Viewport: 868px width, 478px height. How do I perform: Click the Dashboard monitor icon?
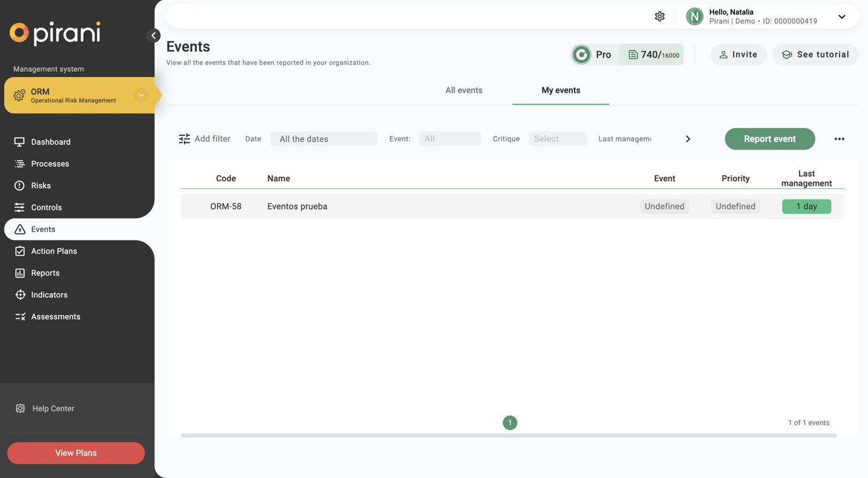pos(20,142)
